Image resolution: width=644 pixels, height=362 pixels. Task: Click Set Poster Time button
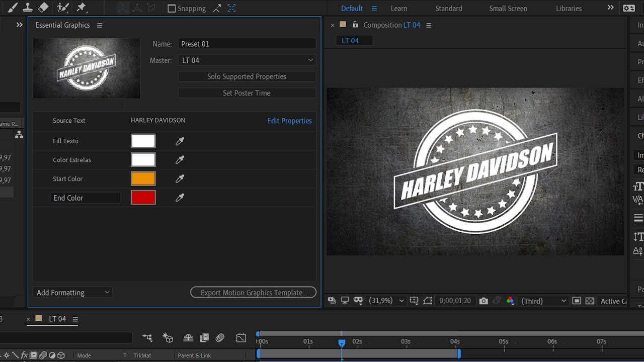point(247,93)
